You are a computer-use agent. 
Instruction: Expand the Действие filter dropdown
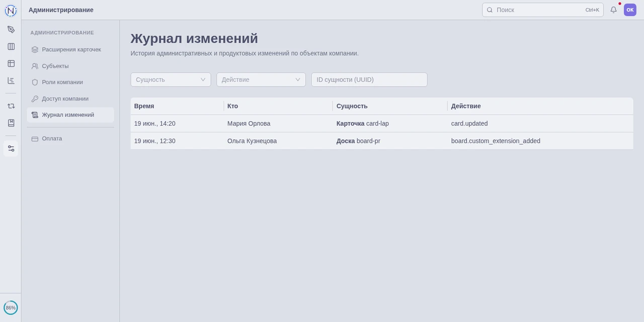(x=261, y=79)
